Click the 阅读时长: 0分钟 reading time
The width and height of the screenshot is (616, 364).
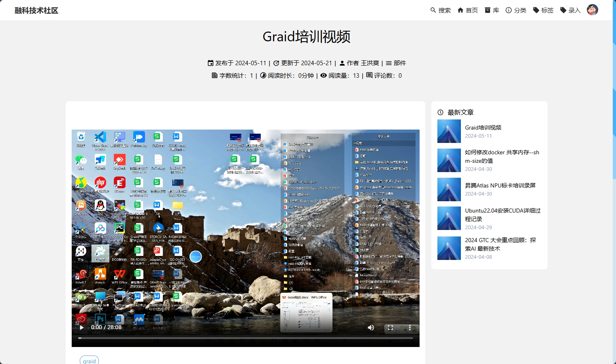(287, 76)
